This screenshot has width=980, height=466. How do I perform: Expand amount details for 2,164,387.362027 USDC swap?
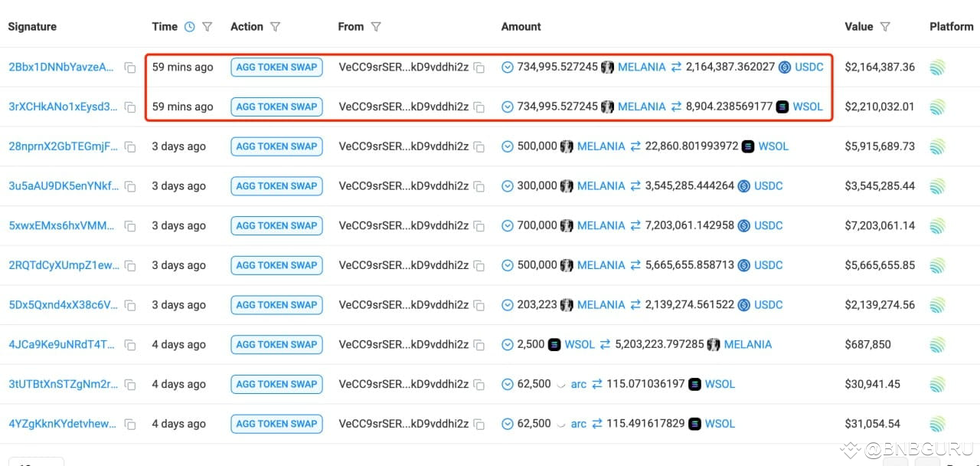pos(508,67)
